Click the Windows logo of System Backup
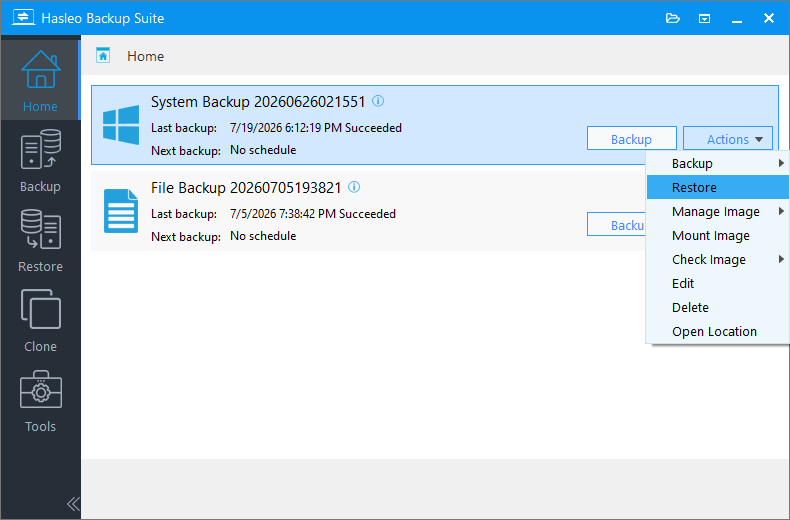This screenshot has height=520, width=790. point(121,125)
